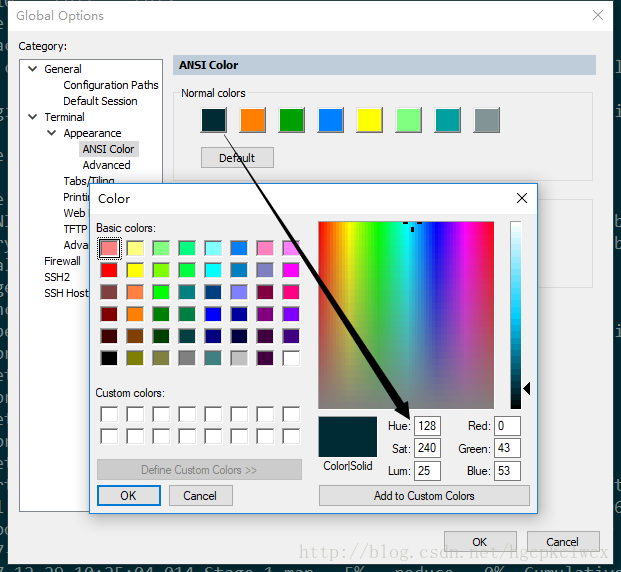Screen dimensions: 621x572
Task: Collapse the Appearance tree node
Action: 52,133
